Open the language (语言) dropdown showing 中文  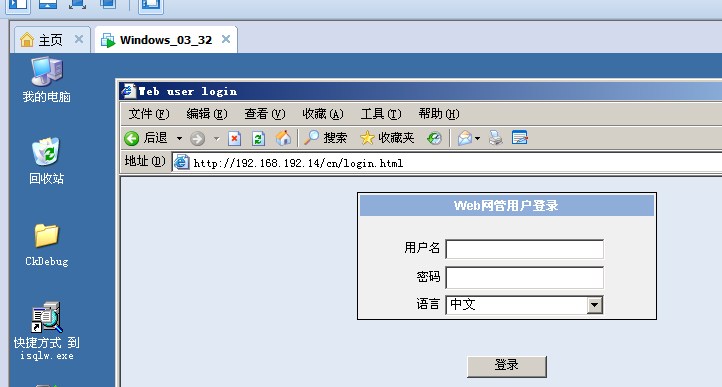coord(524,305)
